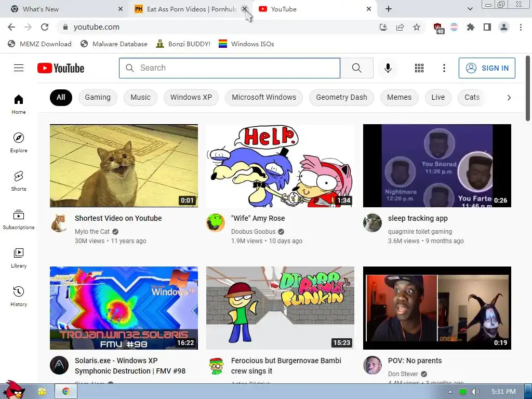
Task: Open Explore in the sidebar
Action: tap(19, 143)
